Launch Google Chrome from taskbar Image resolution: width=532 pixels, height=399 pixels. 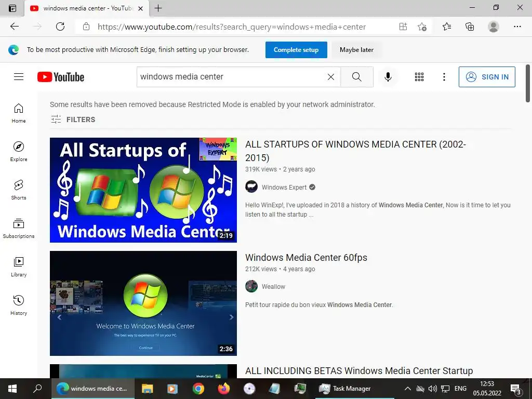click(198, 389)
